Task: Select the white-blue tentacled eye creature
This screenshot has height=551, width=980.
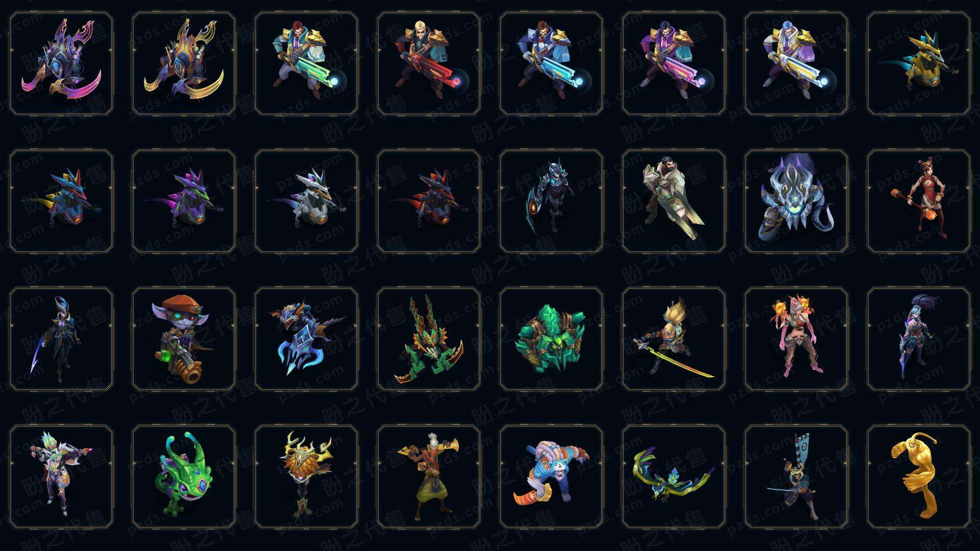Action: click(796, 201)
